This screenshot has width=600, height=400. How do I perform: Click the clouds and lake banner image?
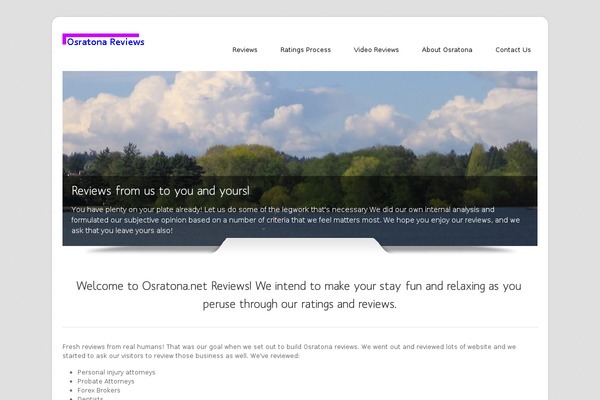[x=300, y=158]
